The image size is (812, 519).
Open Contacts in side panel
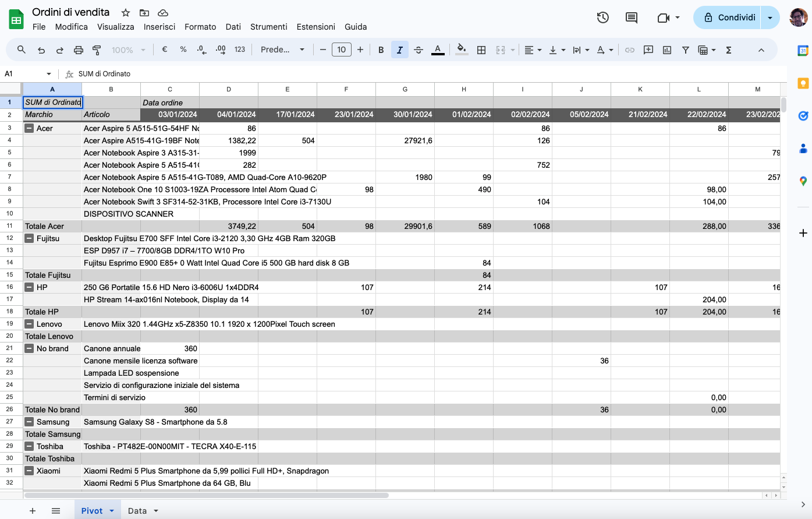(803, 149)
